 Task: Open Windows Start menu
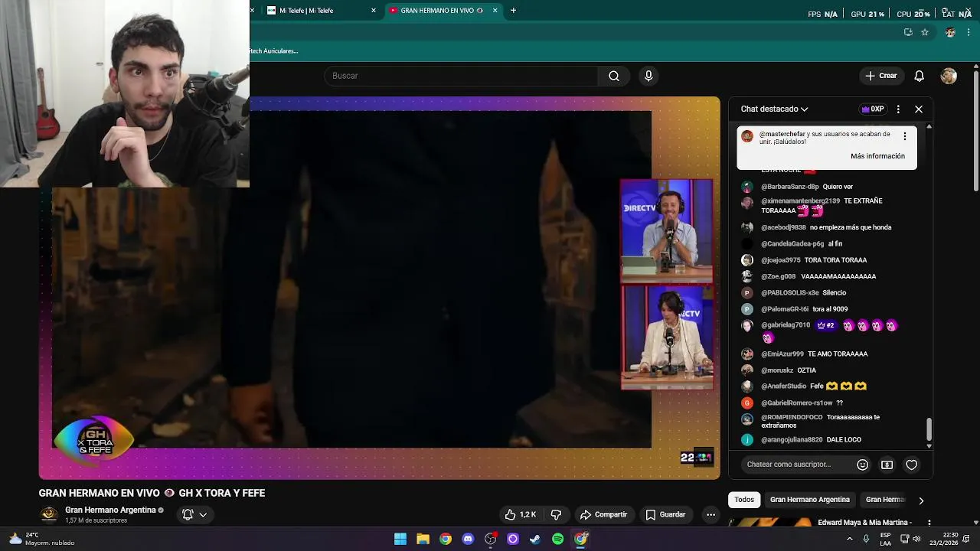400,539
